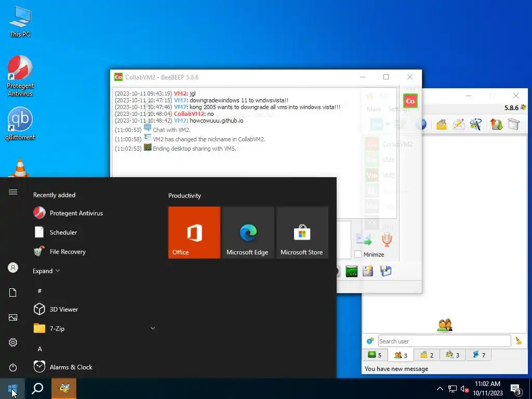Clear the search with the broom icon
Viewport: 532px width, 399px height.
(x=518, y=341)
